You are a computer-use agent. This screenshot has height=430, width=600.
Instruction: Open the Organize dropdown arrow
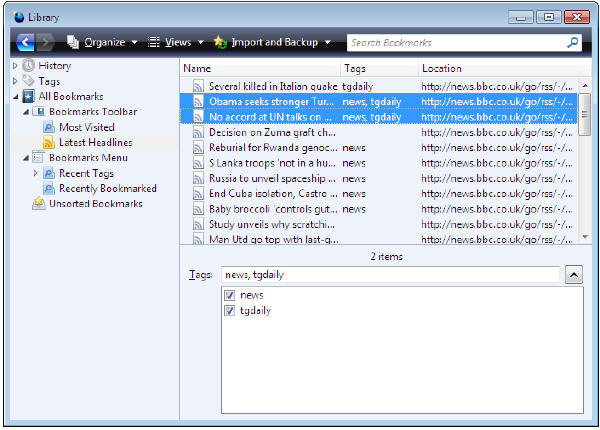point(134,42)
